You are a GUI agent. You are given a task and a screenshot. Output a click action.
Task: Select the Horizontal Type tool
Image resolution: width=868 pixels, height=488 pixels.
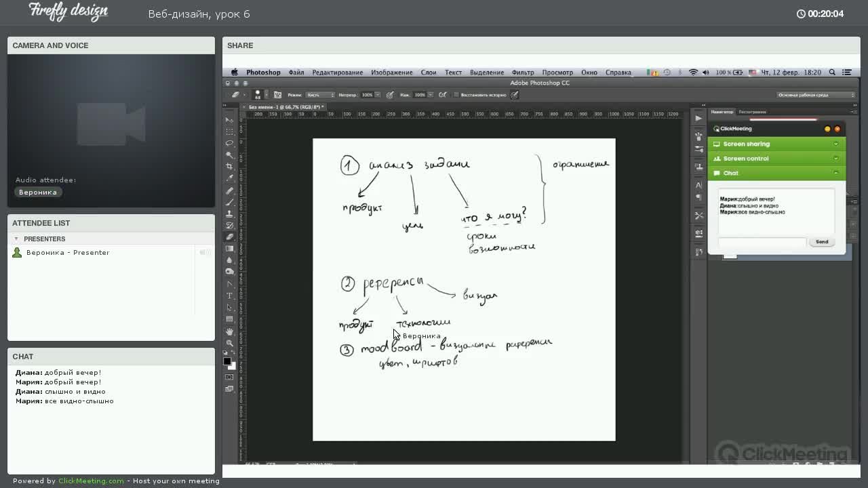[230, 296]
